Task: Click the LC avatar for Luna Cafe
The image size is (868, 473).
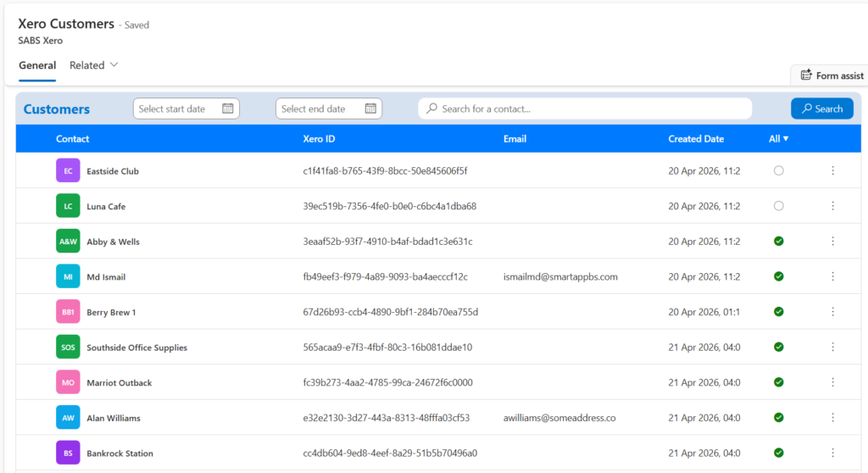Action: (68, 206)
